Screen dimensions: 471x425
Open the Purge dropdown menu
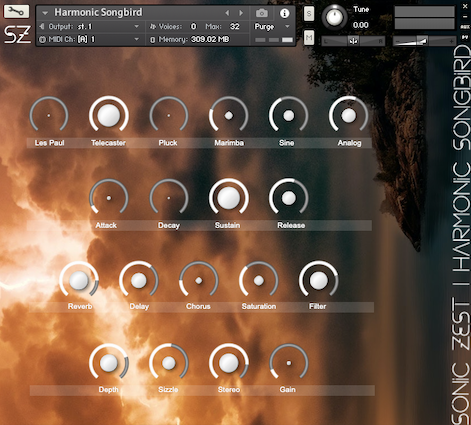coord(287,26)
